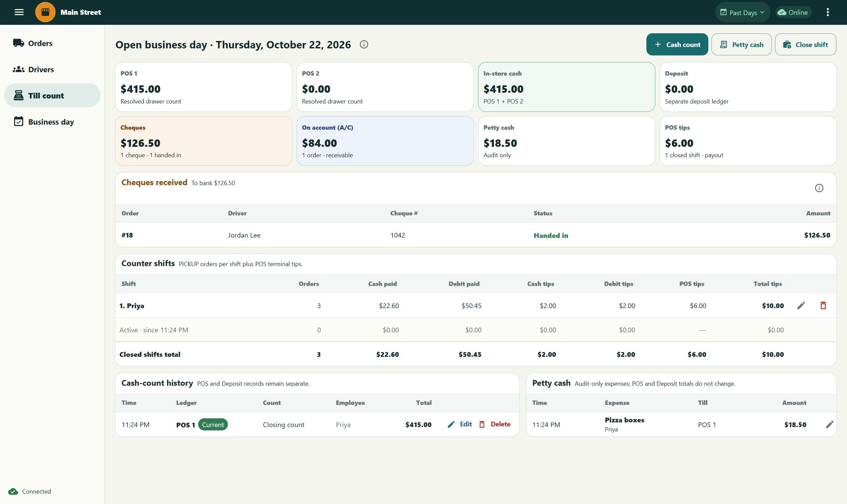Open info icon in Cheques received panel
The width and height of the screenshot is (847, 504).
coord(819,188)
